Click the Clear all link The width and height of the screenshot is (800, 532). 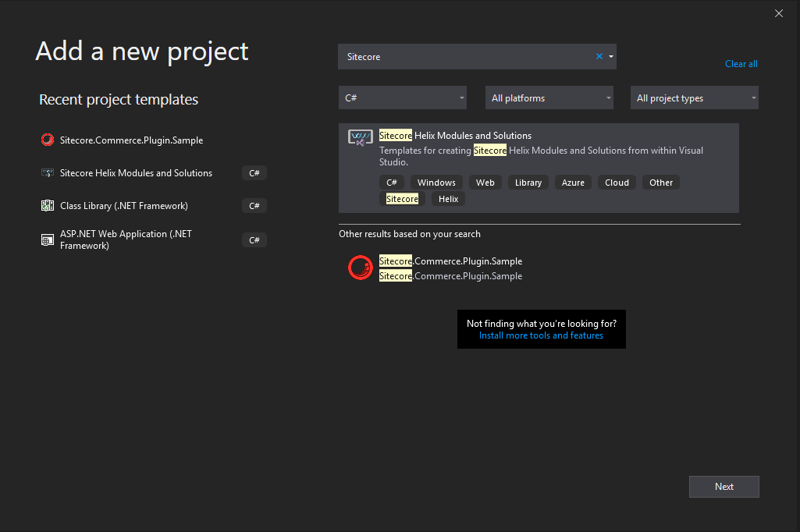tap(741, 64)
